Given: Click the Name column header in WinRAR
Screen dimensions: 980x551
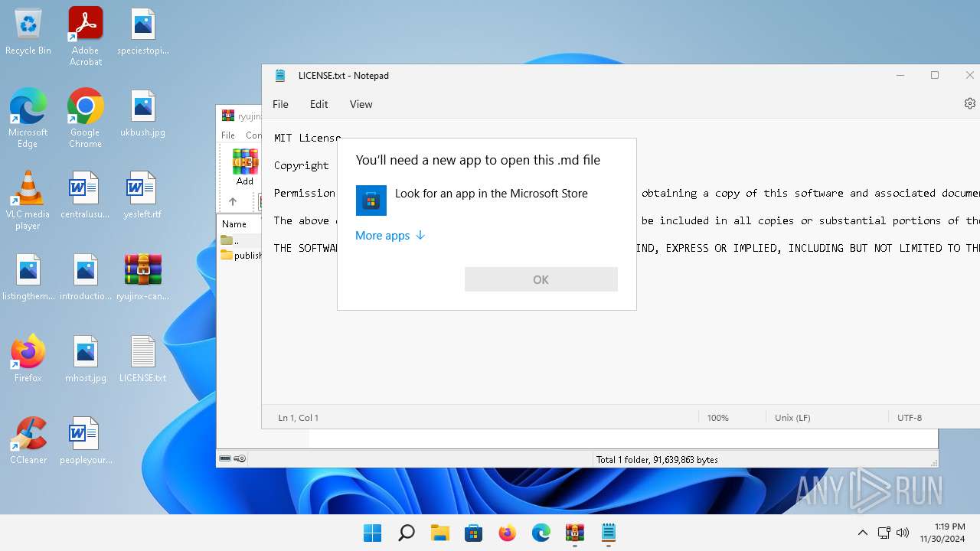Looking at the screenshot, I should [x=234, y=224].
